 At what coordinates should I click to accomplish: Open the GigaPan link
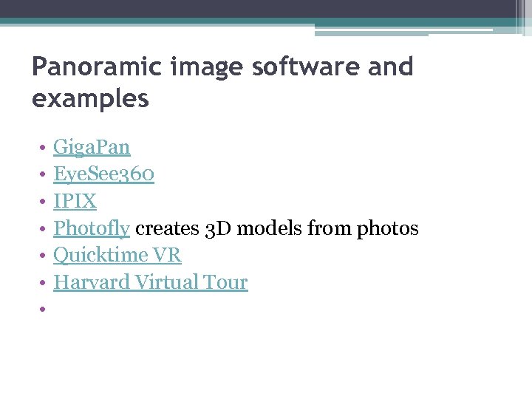(x=92, y=147)
